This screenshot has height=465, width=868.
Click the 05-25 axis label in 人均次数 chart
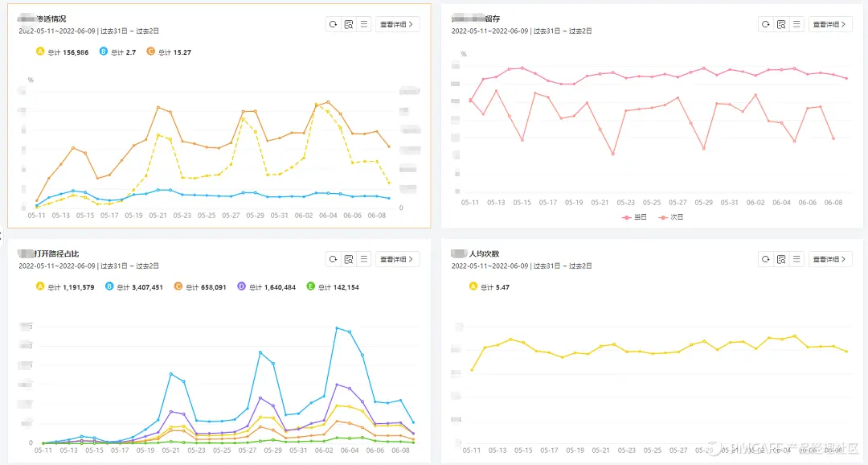[x=652, y=451]
